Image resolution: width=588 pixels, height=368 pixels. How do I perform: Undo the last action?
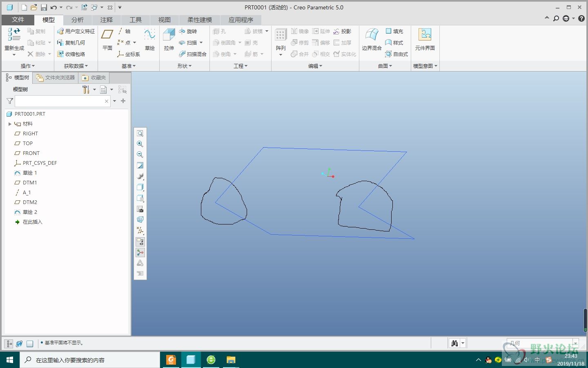tap(53, 7)
